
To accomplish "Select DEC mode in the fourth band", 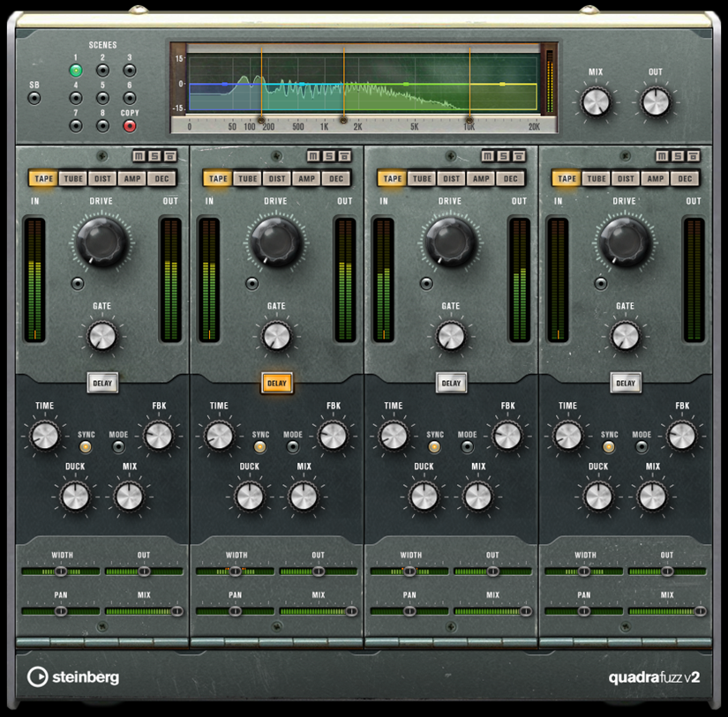I will [x=685, y=179].
